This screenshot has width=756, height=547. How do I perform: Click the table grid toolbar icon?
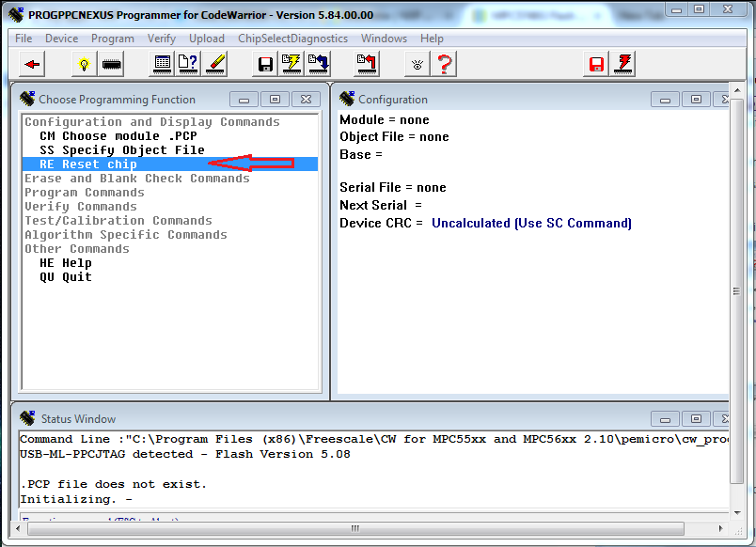click(x=163, y=64)
